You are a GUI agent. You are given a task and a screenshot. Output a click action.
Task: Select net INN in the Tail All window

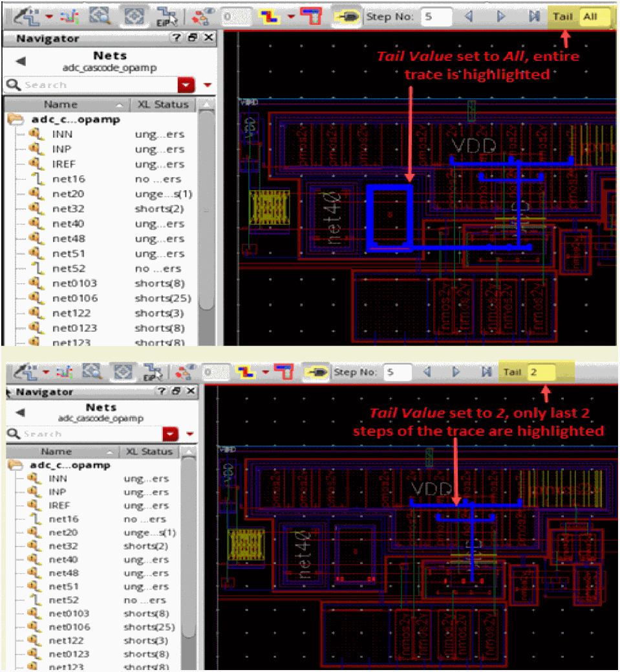[x=62, y=134]
